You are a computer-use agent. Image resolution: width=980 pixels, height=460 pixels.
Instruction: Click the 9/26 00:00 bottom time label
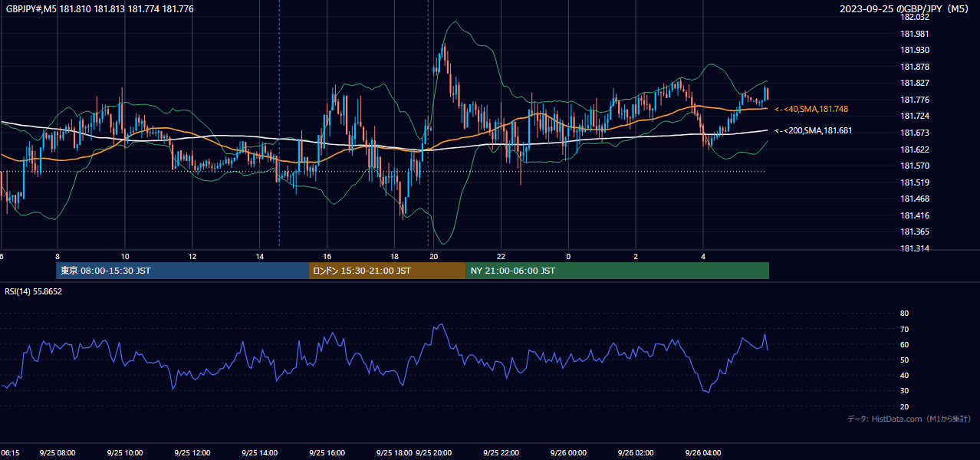(x=568, y=453)
